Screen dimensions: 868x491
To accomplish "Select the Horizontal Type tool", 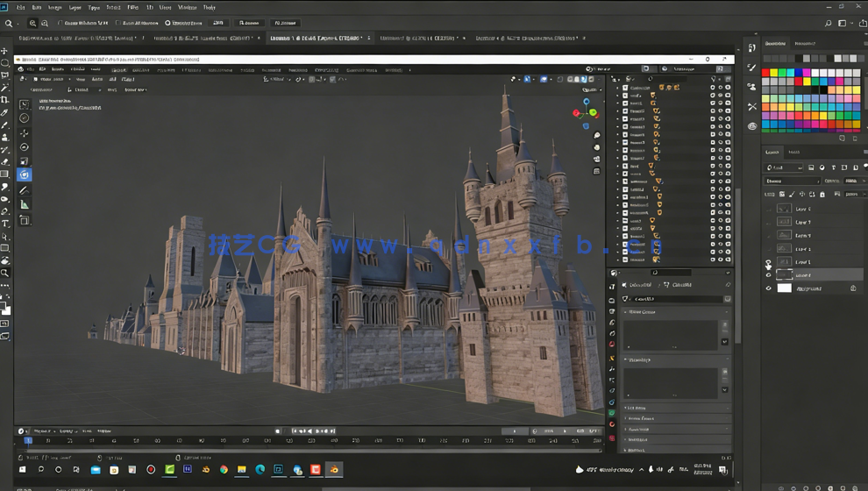I will point(5,224).
